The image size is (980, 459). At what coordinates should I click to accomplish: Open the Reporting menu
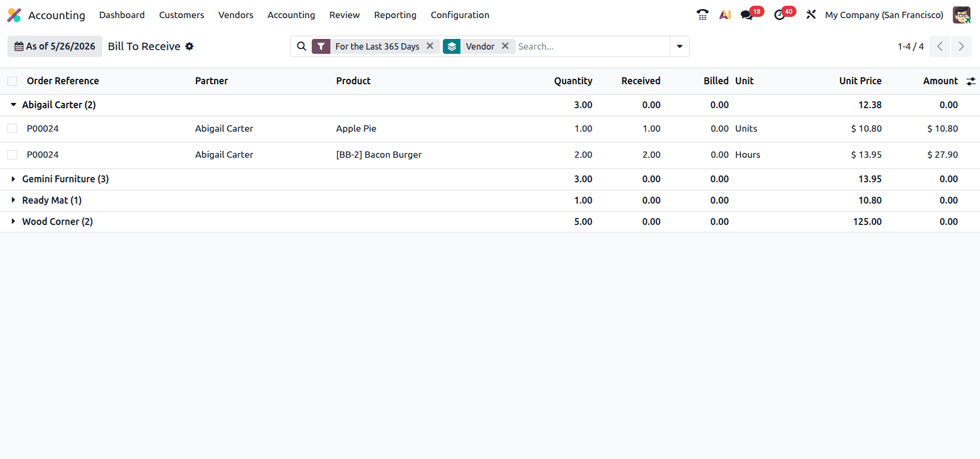[x=395, y=15]
